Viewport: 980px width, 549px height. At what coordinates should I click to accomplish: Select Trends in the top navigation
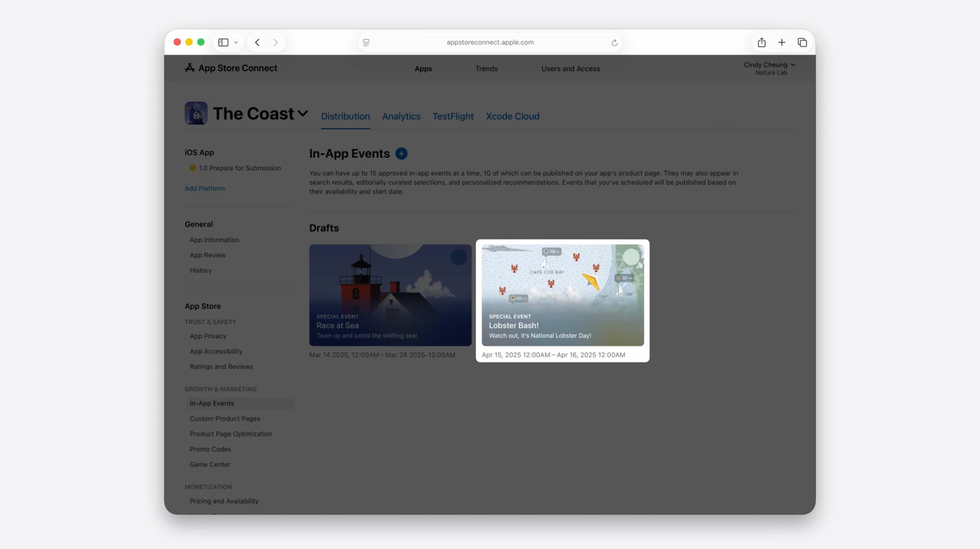tap(486, 69)
